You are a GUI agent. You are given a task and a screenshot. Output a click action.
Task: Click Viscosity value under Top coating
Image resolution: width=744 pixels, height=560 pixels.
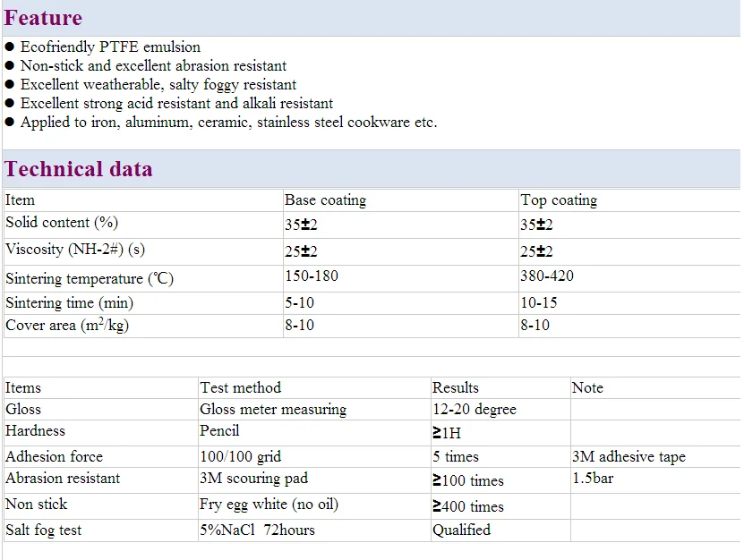click(536, 251)
